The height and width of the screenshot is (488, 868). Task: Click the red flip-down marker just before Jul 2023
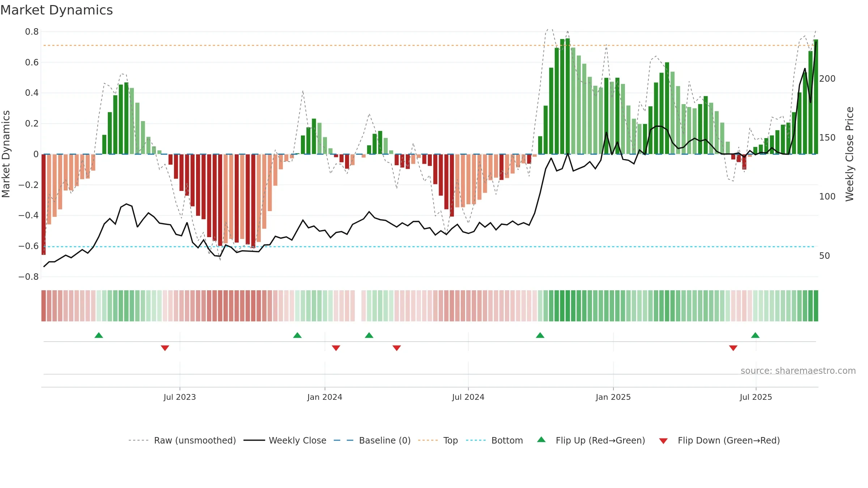(x=165, y=348)
